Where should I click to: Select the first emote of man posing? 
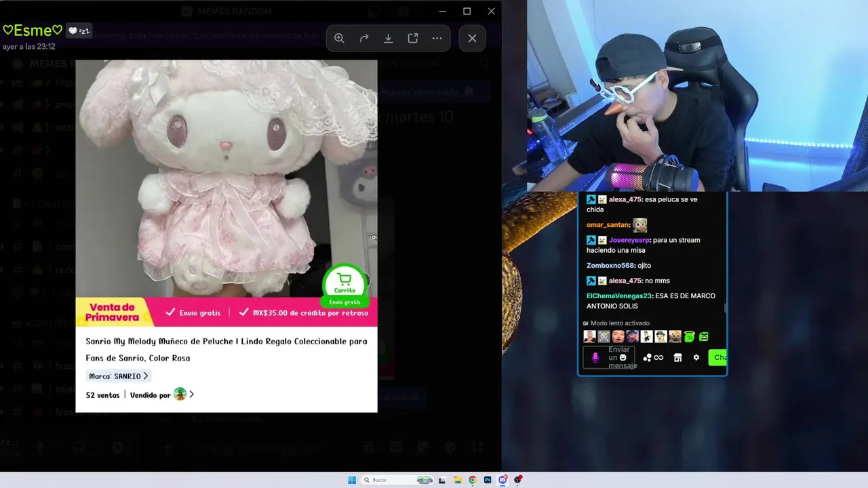590,336
